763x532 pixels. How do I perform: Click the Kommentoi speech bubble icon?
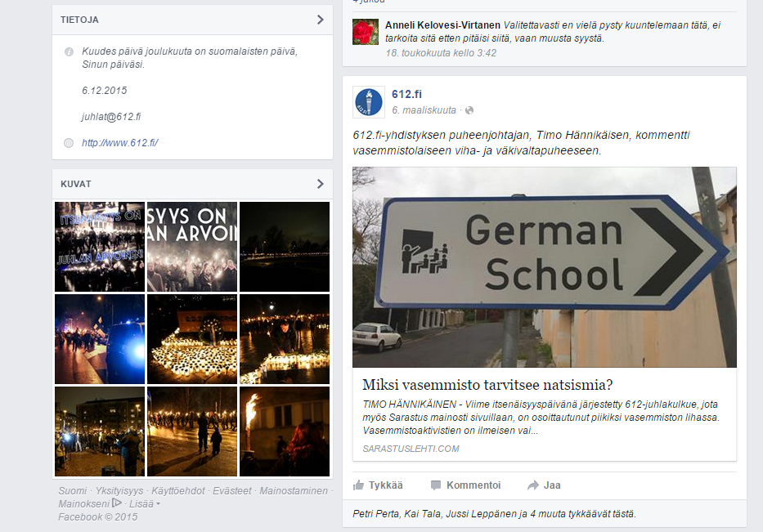[436, 485]
